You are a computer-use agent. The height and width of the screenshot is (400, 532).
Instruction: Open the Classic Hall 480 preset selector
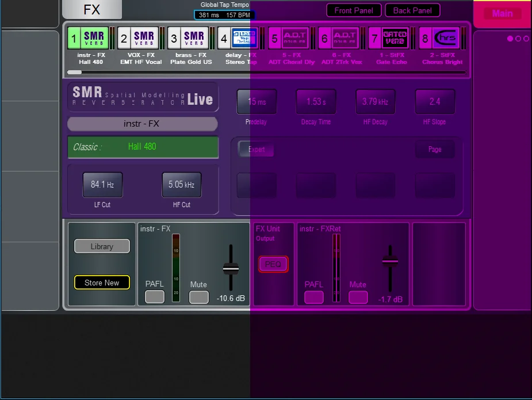pos(143,147)
